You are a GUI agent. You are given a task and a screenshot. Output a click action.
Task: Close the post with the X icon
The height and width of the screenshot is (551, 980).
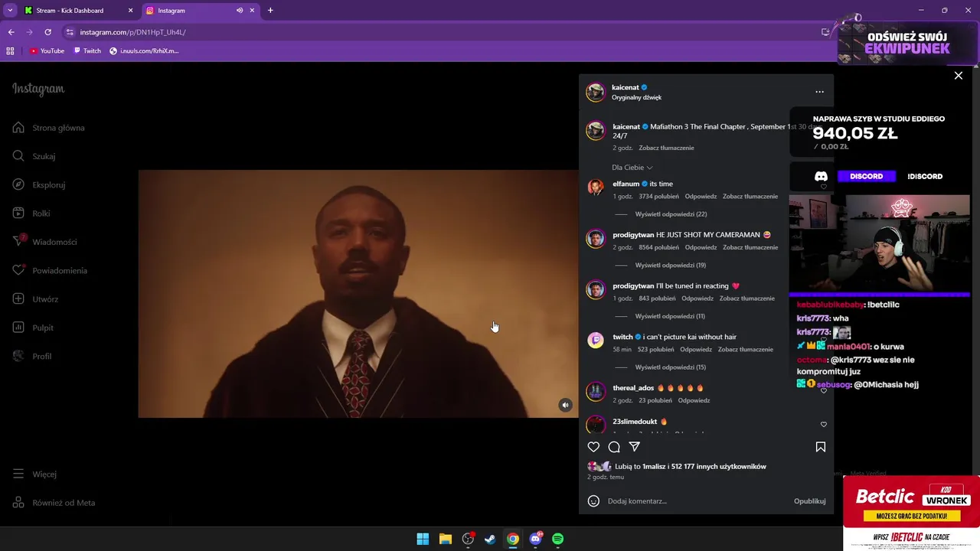[959, 76]
